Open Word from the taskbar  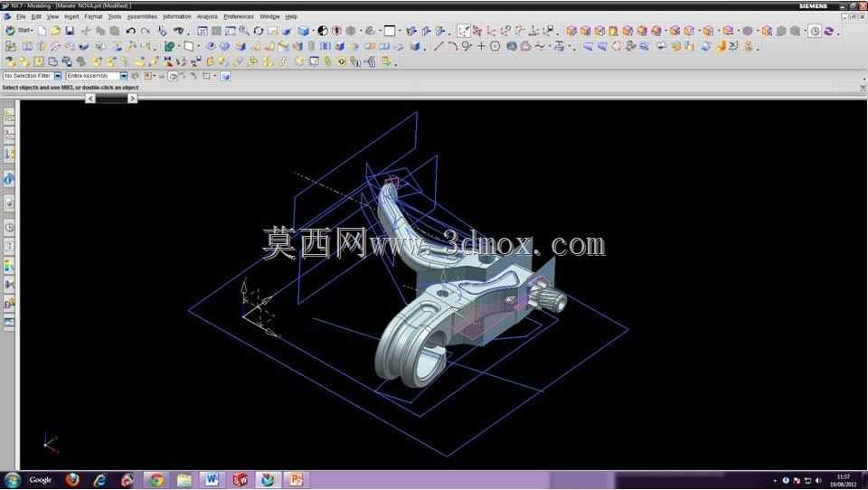pos(212,480)
